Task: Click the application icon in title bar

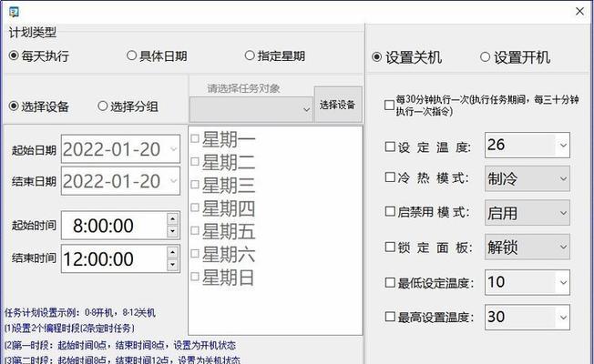Action: 14,12
